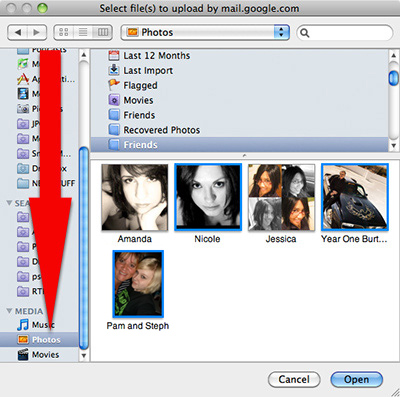This screenshot has height=397, width=400.
Task: Switch to list view mode
Action: pos(83,32)
